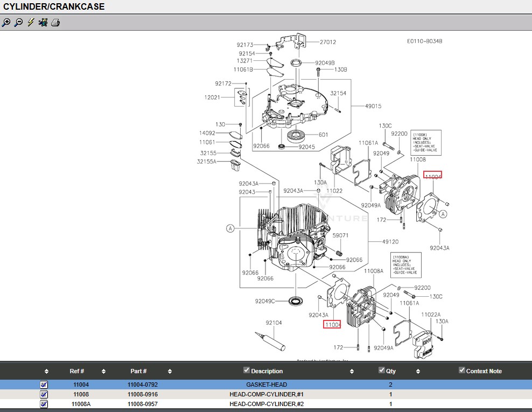The height and width of the screenshot is (412, 532).
Task: Select part number 11004-0792 in table
Action: coord(142,385)
